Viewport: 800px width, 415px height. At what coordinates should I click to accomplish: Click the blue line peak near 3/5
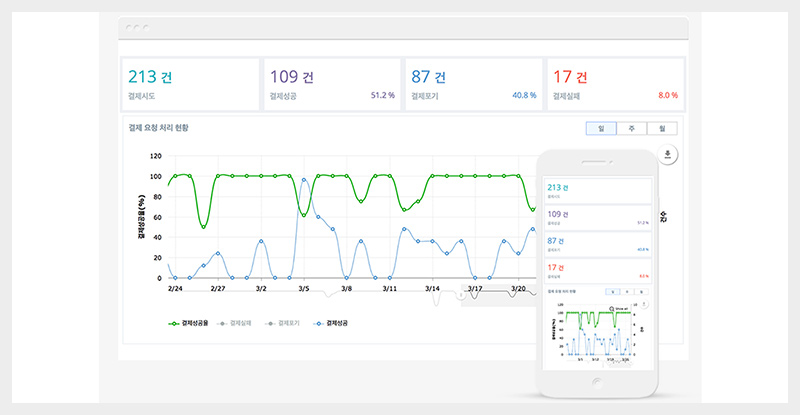point(304,180)
